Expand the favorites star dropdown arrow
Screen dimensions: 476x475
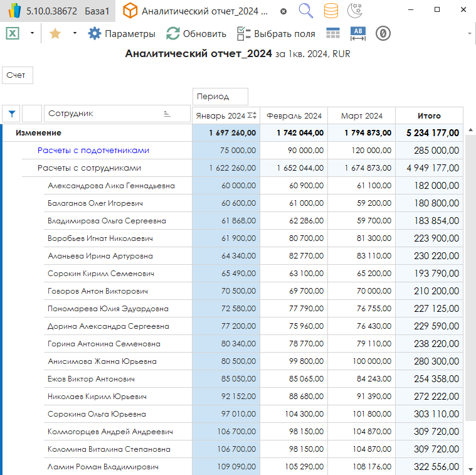(75, 34)
